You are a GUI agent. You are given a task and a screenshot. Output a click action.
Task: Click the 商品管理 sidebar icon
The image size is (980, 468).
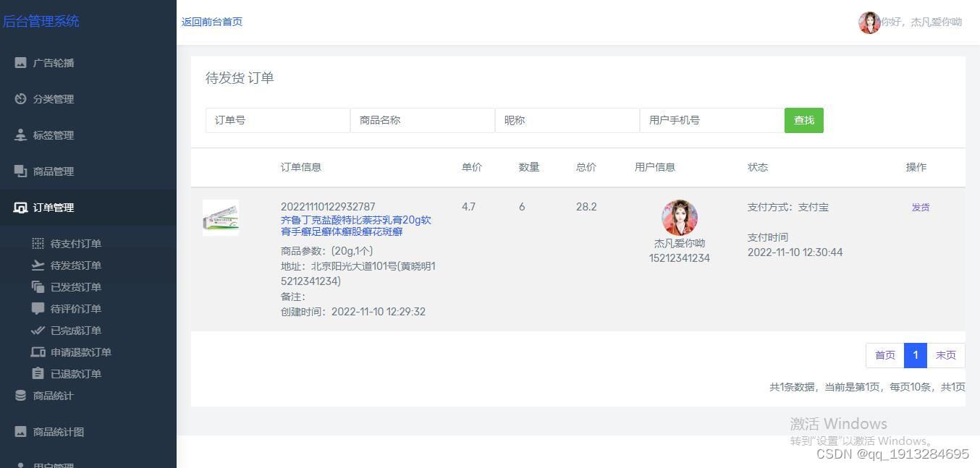(20, 171)
